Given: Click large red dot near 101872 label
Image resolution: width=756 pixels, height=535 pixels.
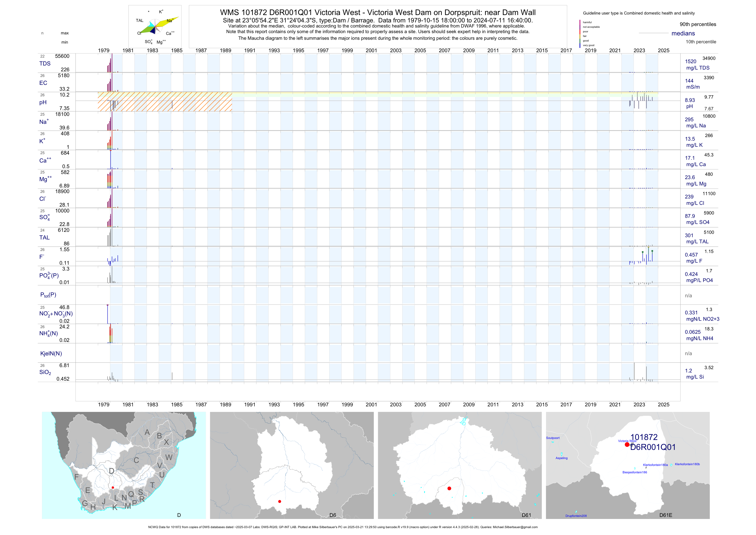Looking at the screenshot, I should (627, 444).
